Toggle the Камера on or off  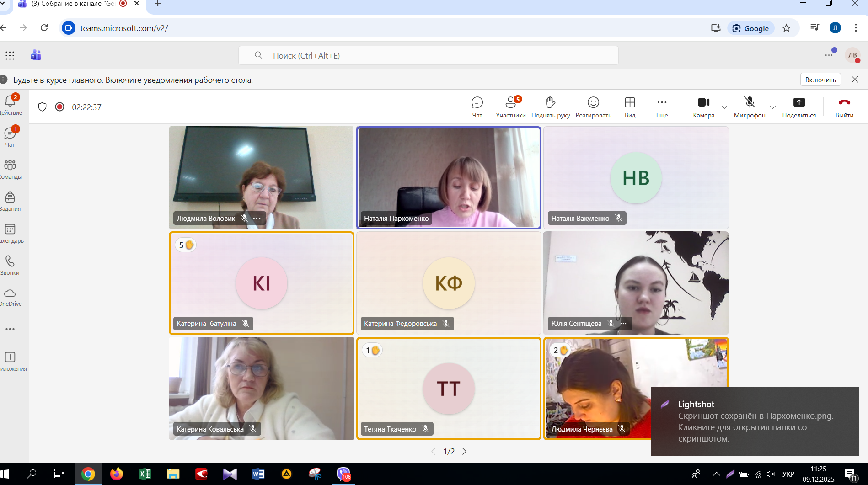click(x=703, y=107)
